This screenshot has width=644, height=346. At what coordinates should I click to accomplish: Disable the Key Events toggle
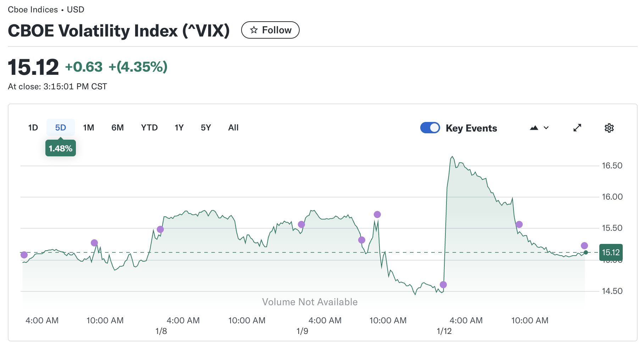[430, 128]
